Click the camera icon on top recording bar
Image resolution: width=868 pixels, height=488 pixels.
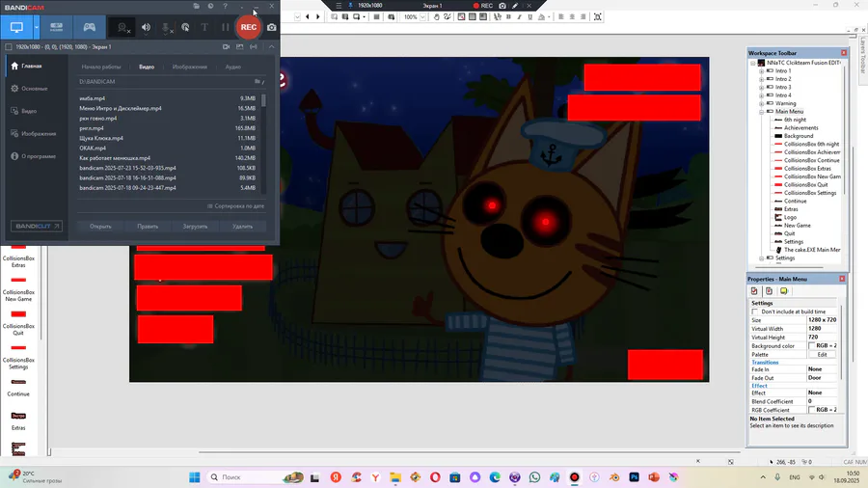502,6
